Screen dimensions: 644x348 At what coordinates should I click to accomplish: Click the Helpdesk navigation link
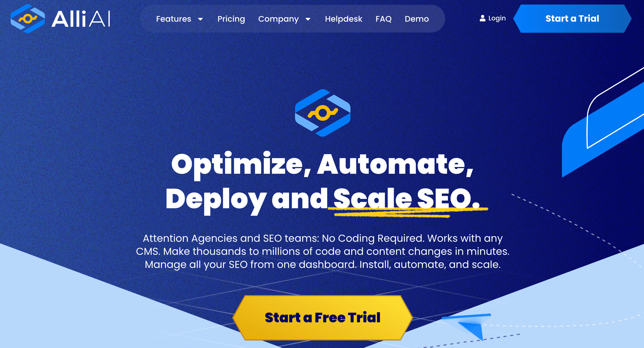click(342, 19)
